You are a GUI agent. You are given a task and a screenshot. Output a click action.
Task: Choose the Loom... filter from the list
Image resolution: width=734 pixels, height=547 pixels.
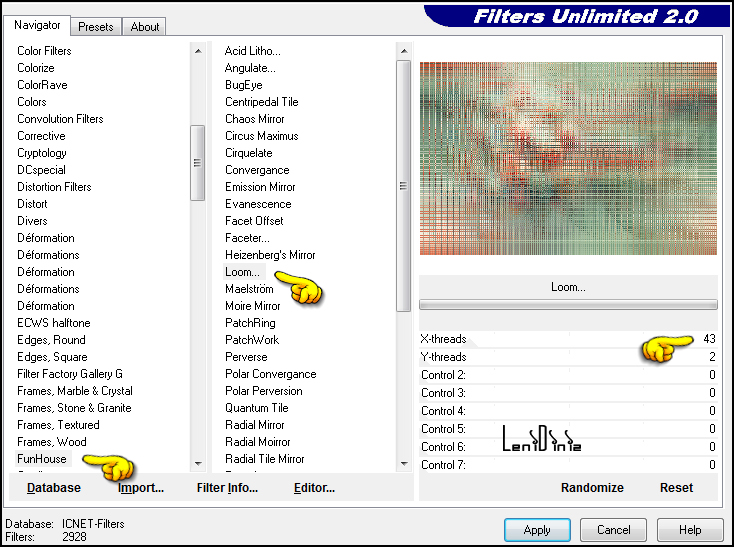click(242, 272)
